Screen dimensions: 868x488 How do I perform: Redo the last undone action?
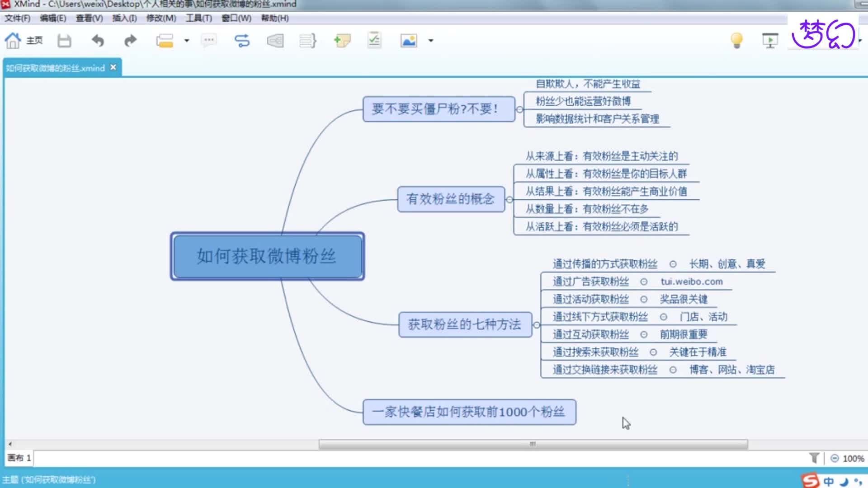click(130, 41)
